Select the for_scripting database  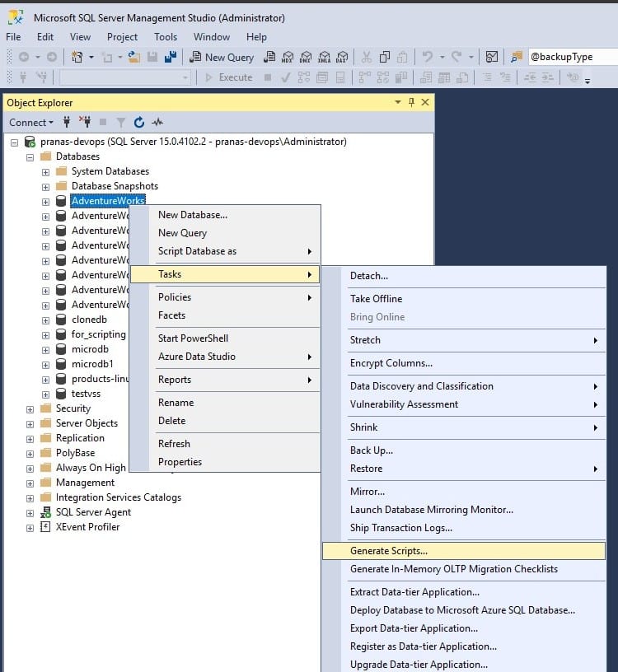(x=99, y=334)
